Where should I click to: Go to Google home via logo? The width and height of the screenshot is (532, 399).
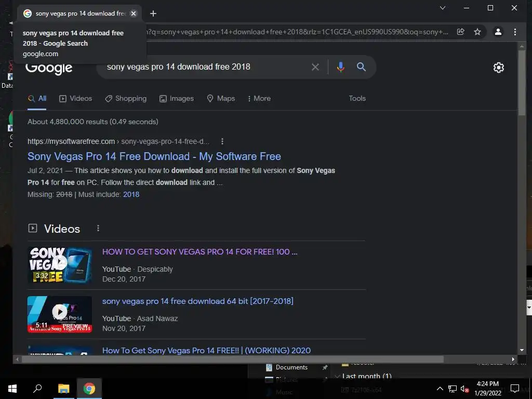click(49, 69)
